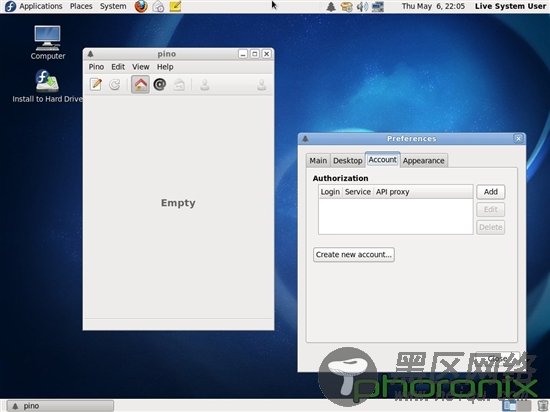Open the Pino menu in the menu bar
550x412 pixels.
96,67
